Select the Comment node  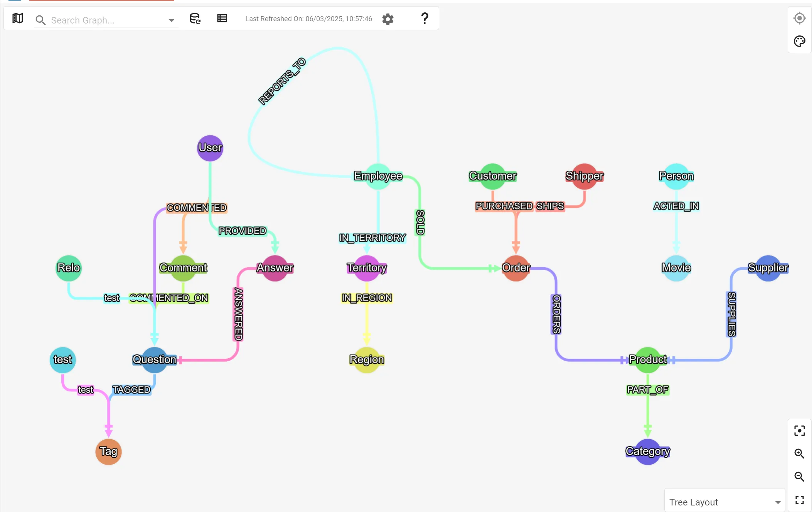(183, 268)
